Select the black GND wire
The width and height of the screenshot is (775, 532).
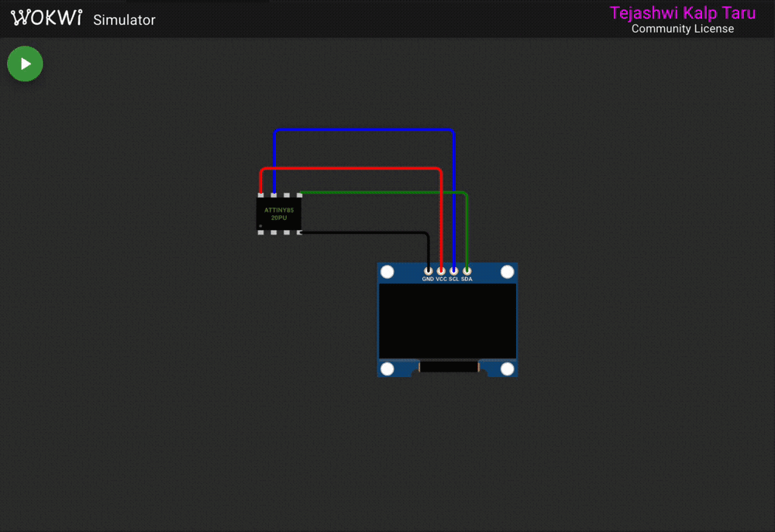point(364,232)
